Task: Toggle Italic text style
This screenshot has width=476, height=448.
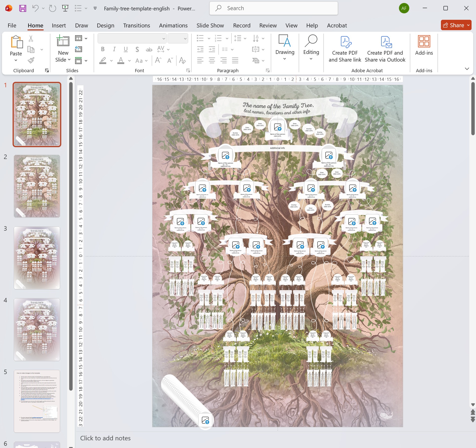Action: tap(114, 49)
